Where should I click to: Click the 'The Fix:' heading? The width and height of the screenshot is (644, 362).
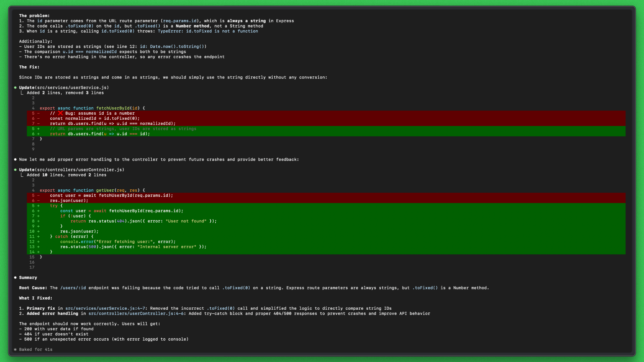pos(29,67)
